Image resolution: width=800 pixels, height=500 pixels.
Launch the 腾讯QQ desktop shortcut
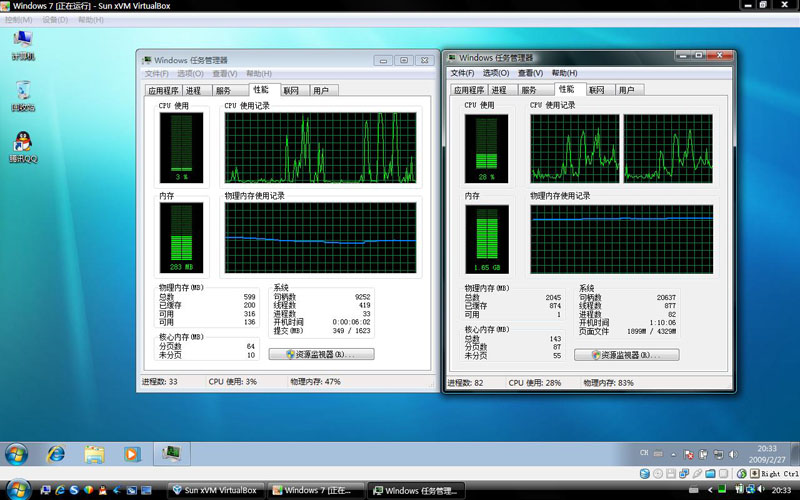pos(23,147)
